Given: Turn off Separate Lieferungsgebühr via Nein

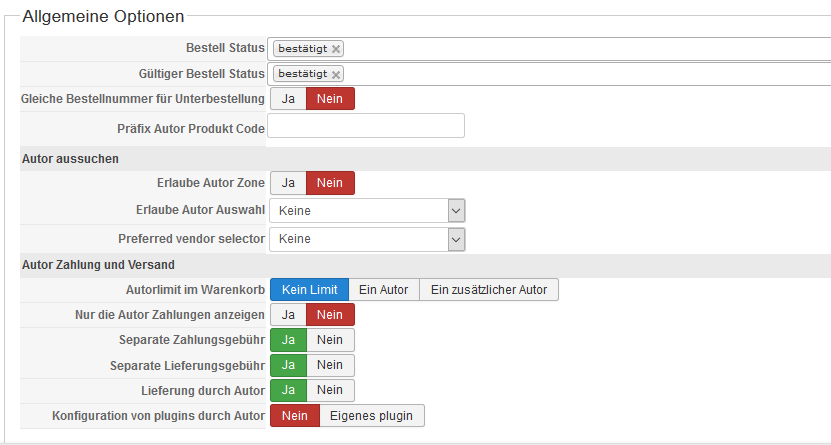Looking at the screenshot, I should click(x=330, y=365).
